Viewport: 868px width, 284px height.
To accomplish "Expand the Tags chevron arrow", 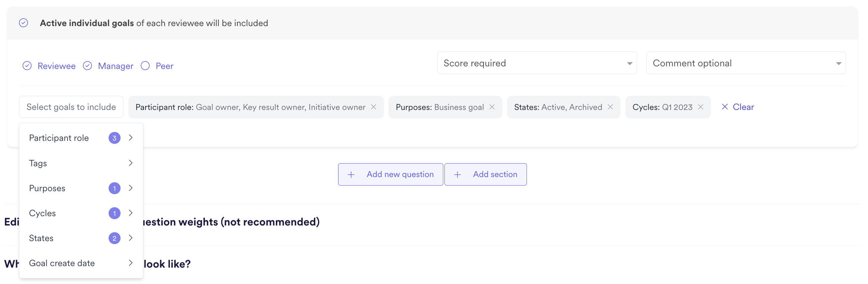I will pyautogui.click(x=131, y=163).
